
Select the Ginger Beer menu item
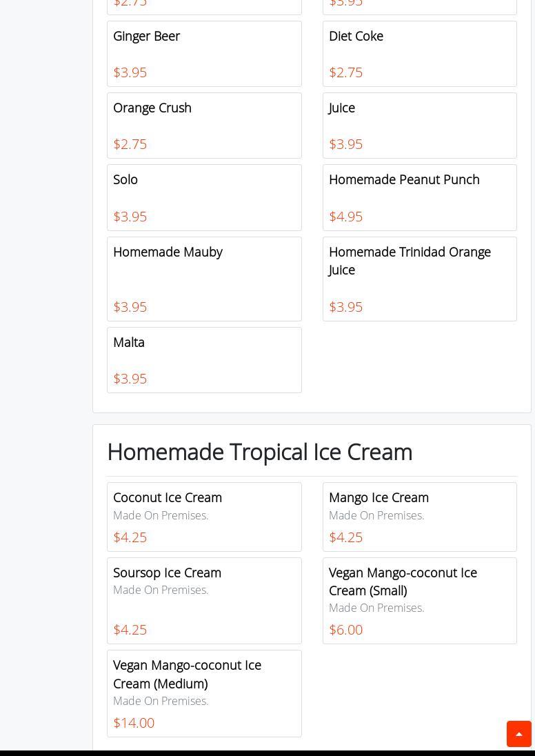pyautogui.click(x=204, y=54)
